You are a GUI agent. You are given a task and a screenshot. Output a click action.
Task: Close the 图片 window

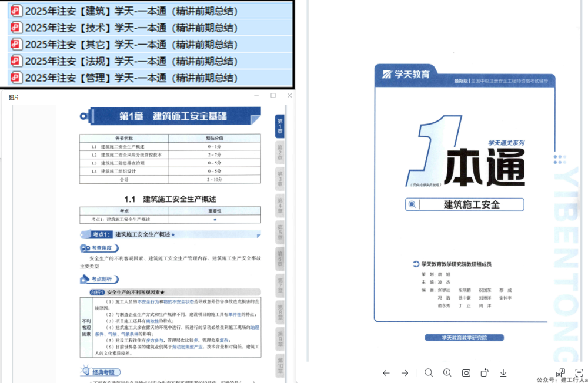[x=289, y=95]
